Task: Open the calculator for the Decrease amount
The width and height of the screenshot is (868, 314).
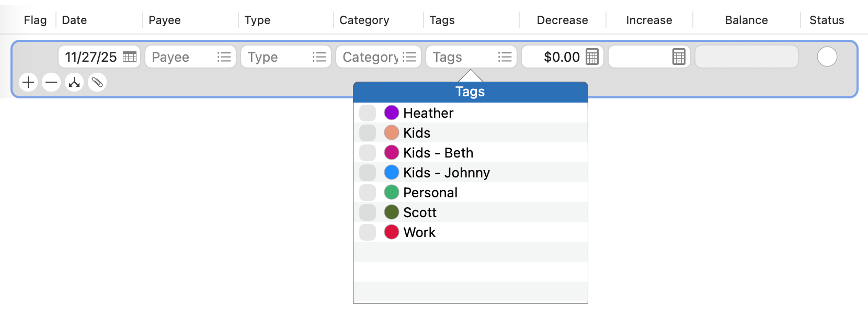Action: [591, 57]
